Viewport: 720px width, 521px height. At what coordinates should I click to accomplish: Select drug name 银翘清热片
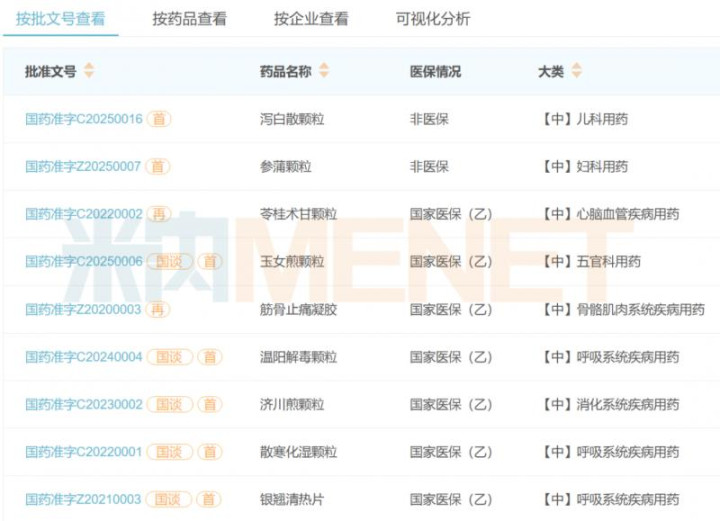[x=292, y=499]
